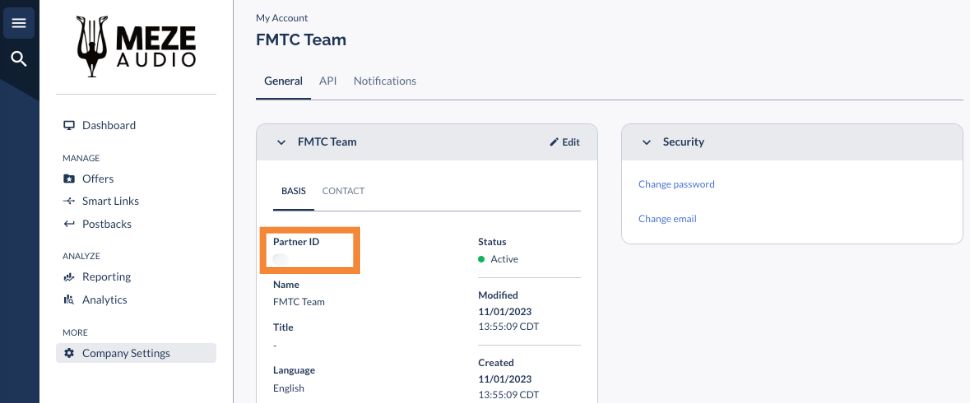Click the Offers sidebar icon
The image size is (970, 403).
[x=69, y=179]
